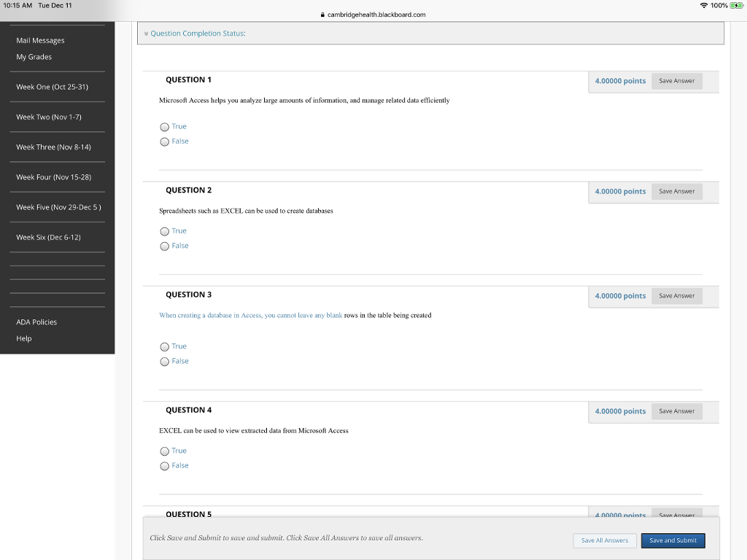Select False for Question 3
747x560 pixels.
pyautogui.click(x=164, y=362)
